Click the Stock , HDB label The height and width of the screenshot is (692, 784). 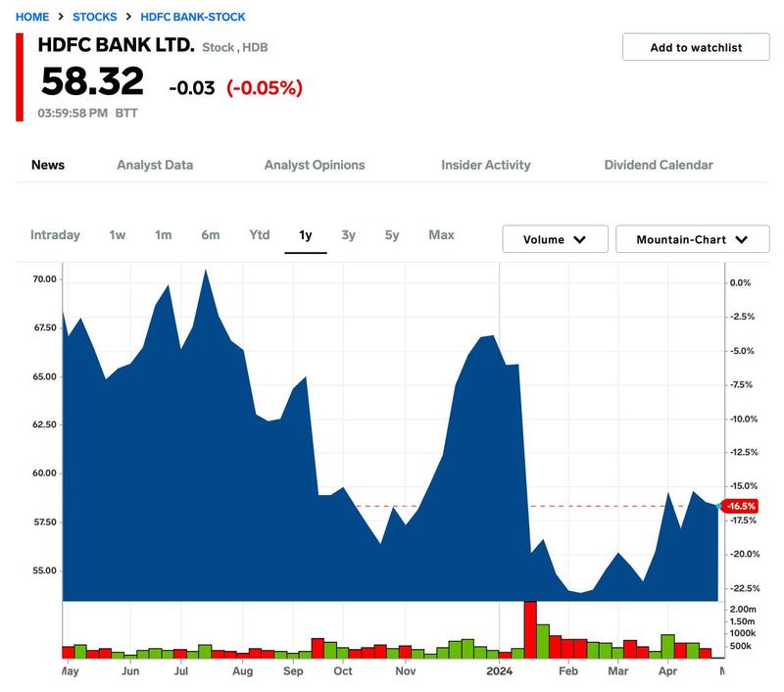234,47
